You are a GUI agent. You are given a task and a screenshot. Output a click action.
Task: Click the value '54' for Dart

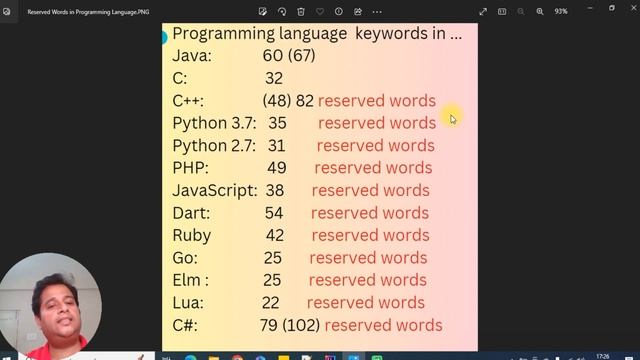(x=274, y=213)
